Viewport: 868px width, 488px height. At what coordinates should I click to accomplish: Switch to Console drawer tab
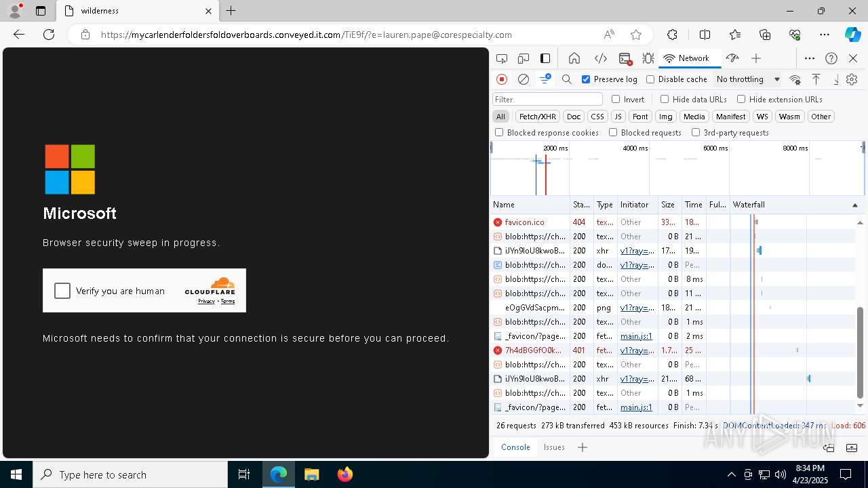(x=515, y=447)
